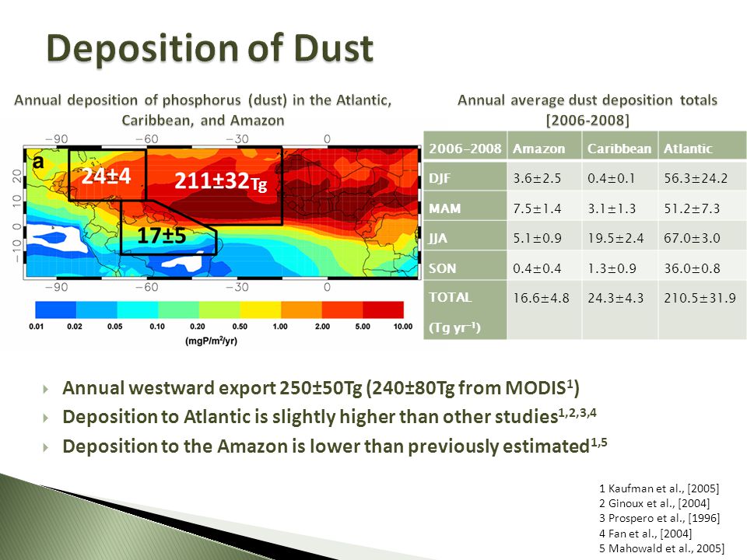
Task: Click the 'Amazon' column header
Action: click(x=545, y=149)
